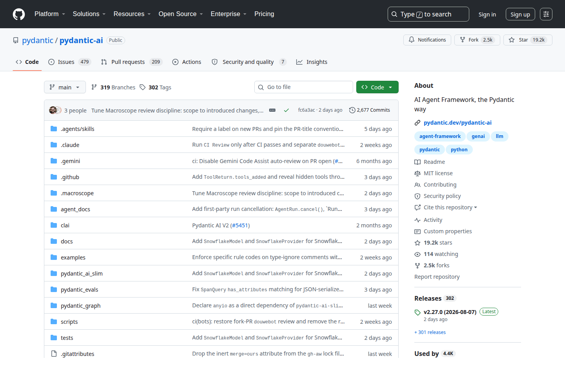Open the pydantic_ai_slim folder
565x392 pixels.
(x=82, y=274)
